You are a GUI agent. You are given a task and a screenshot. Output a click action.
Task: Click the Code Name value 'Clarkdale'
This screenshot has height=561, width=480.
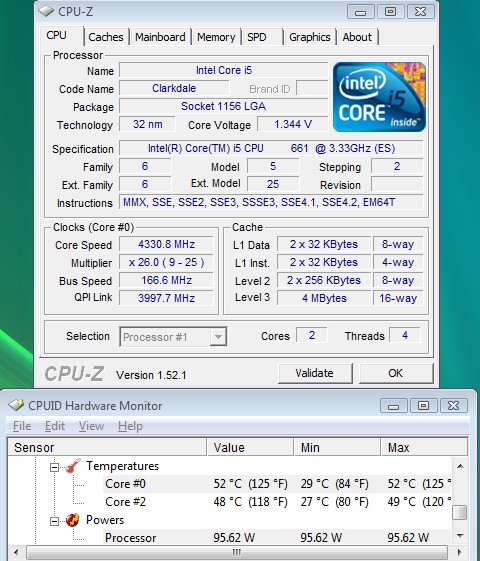coord(174,88)
